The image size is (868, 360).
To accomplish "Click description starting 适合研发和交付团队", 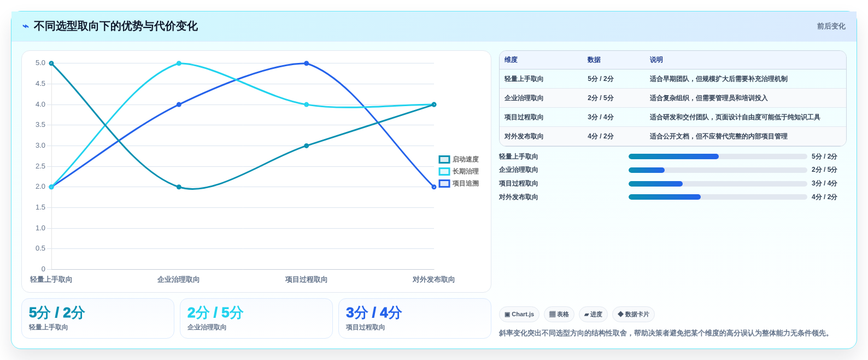I will [735, 117].
